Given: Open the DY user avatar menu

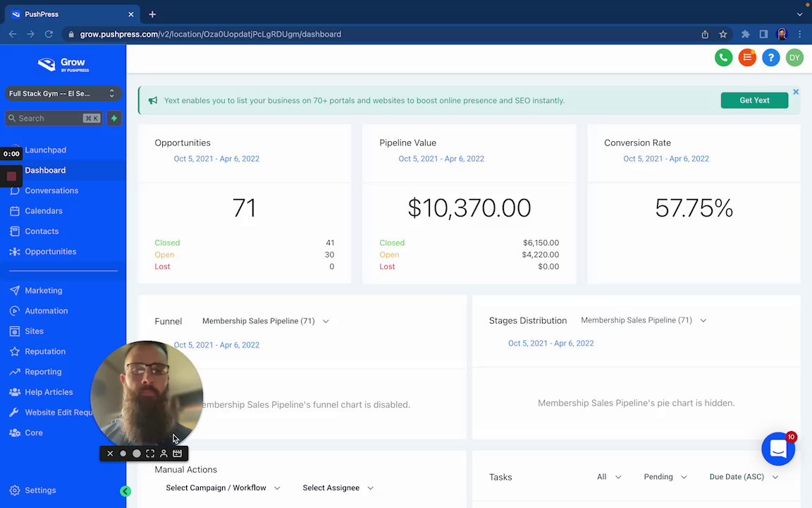Looking at the screenshot, I should point(794,58).
